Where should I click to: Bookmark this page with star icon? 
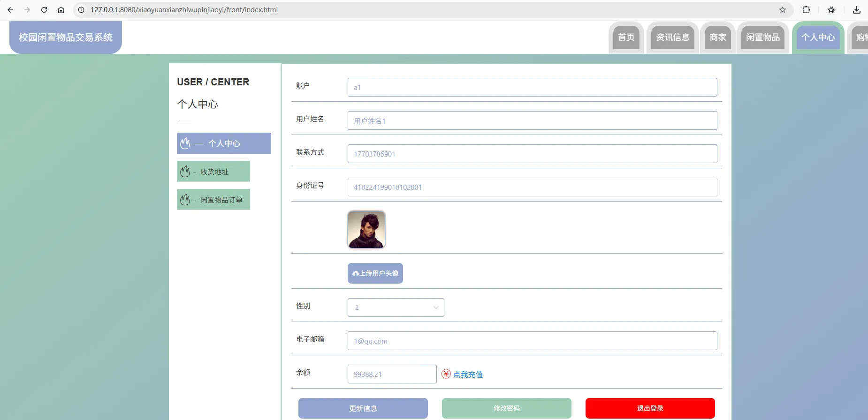tap(782, 10)
